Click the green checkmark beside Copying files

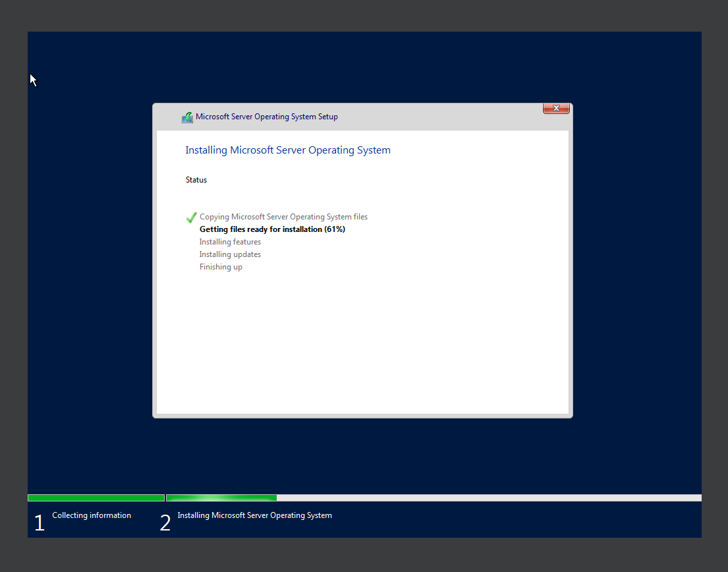(x=191, y=217)
